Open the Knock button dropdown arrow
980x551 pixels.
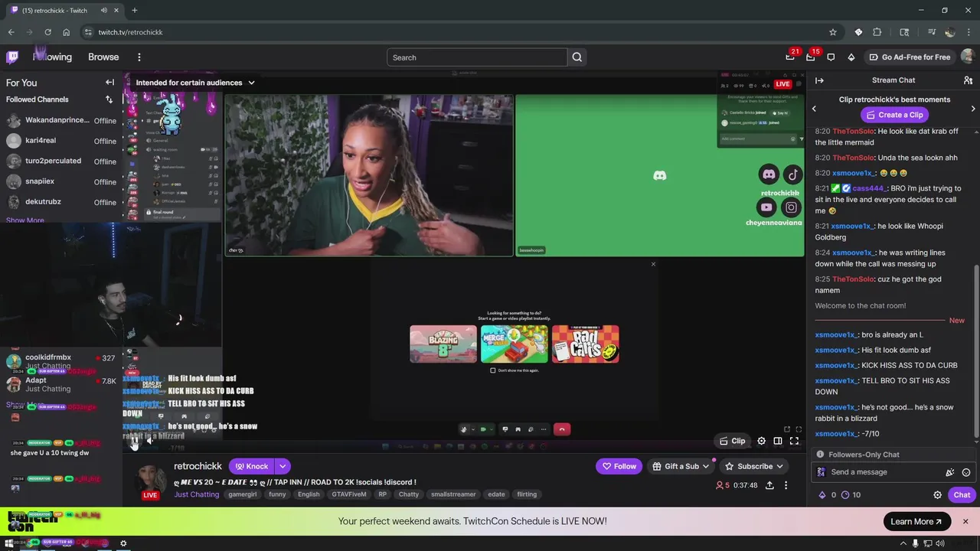point(283,466)
